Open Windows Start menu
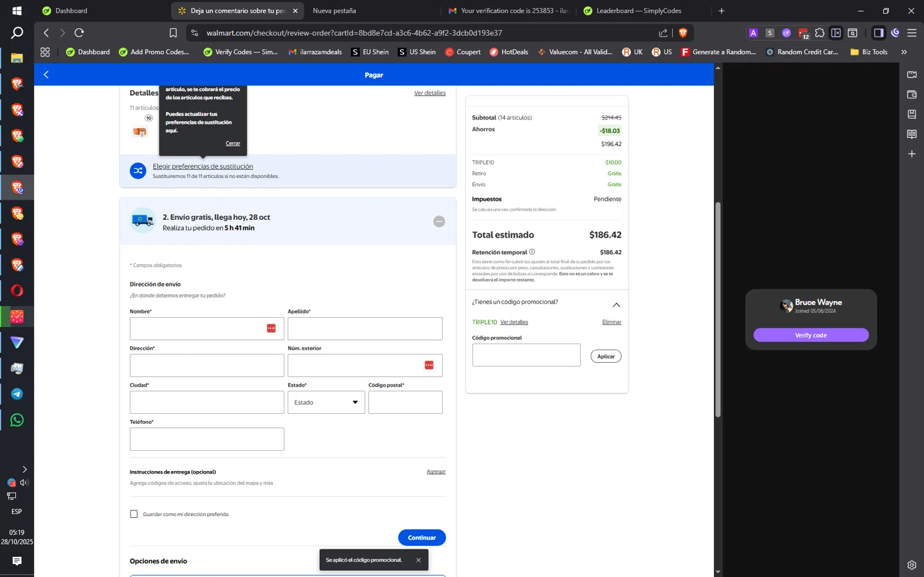924x577 pixels. click(17, 10)
